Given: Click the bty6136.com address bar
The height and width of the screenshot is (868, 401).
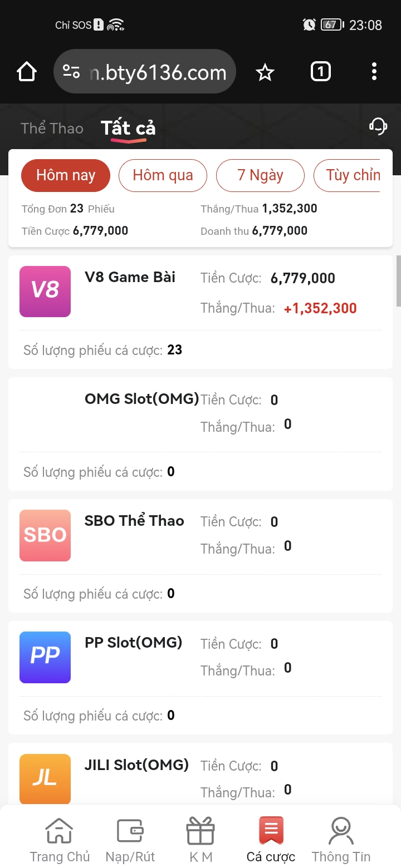Looking at the screenshot, I should 159,72.
